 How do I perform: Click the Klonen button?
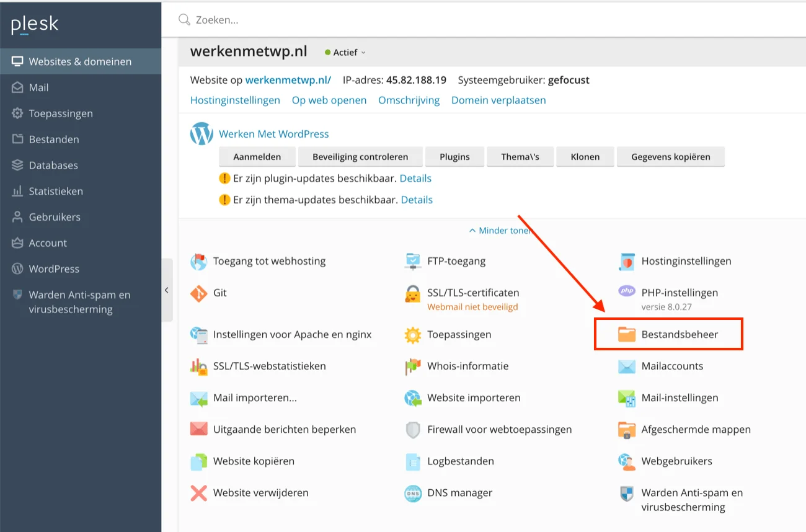pyautogui.click(x=585, y=157)
